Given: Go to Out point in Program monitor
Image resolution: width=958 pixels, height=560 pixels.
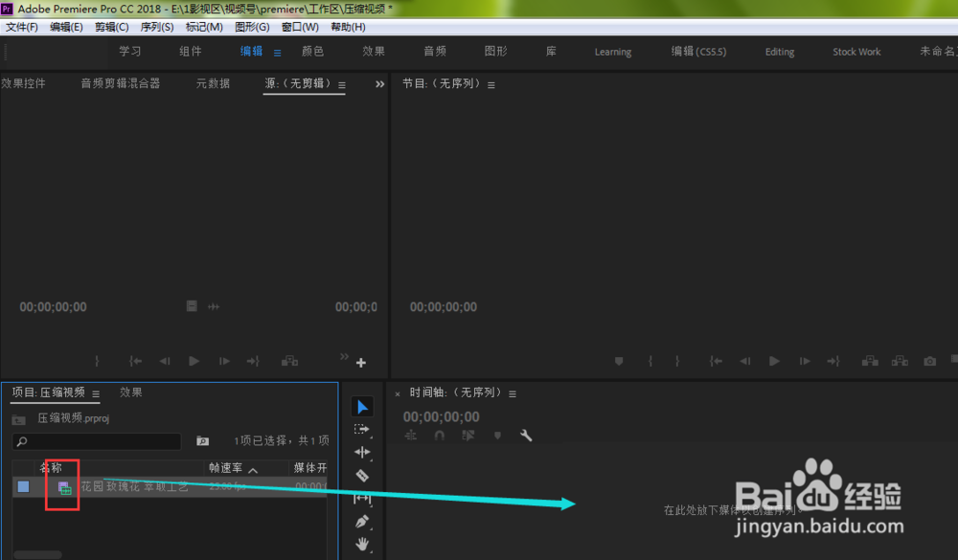Looking at the screenshot, I should click(833, 361).
